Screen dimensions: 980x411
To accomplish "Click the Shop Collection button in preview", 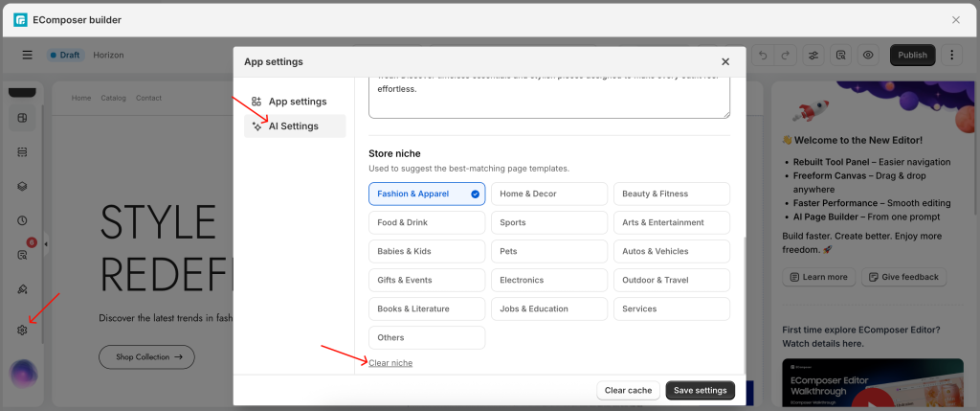I will pos(146,357).
